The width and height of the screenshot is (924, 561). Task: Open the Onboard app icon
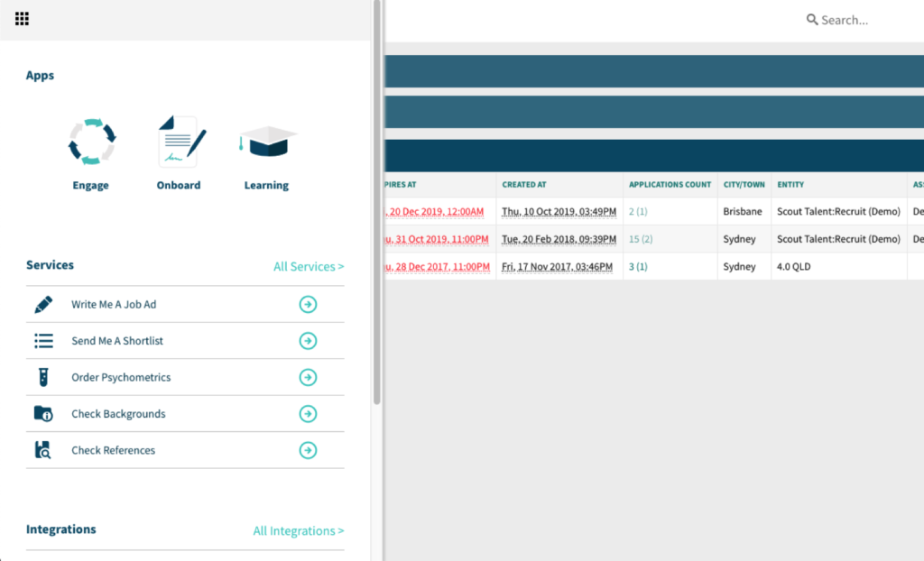click(x=178, y=140)
